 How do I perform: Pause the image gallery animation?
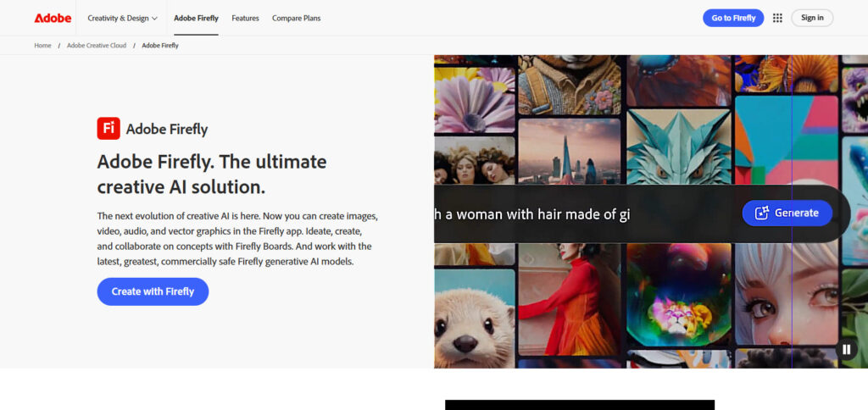point(846,349)
